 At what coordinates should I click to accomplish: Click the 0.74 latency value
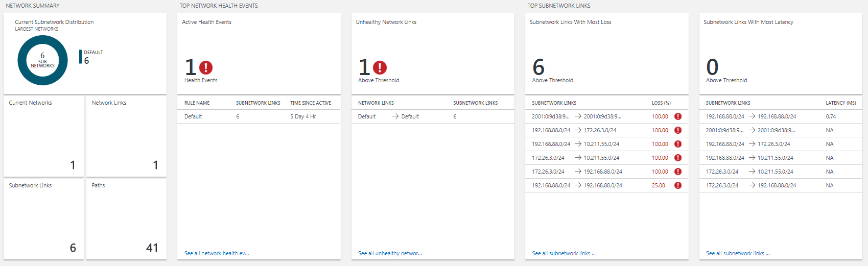[831, 116]
